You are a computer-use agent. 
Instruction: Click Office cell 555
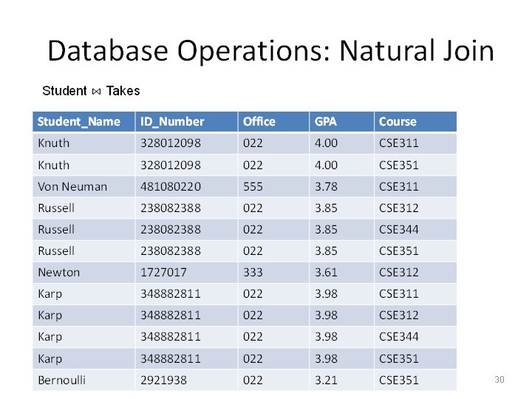(x=273, y=187)
